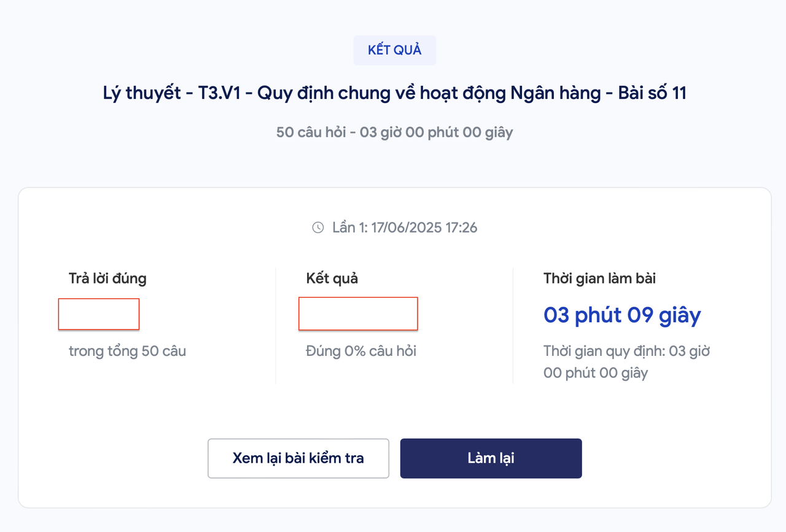Click the Kết quả column heading
This screenshot has height=532, width=786.
[x=332, y=279]
